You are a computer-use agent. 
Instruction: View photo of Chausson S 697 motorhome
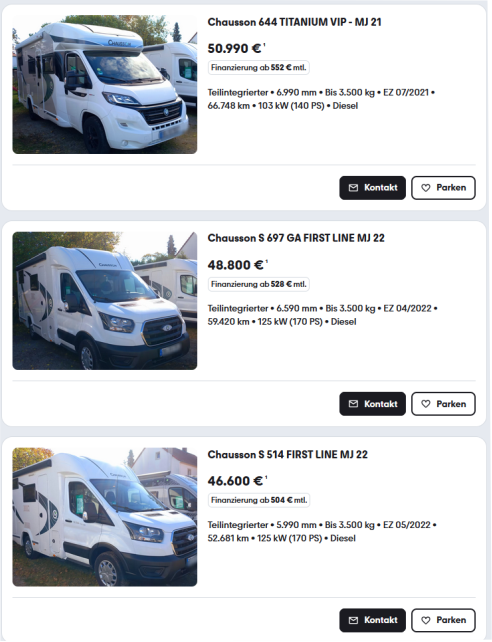pos(105,301)
